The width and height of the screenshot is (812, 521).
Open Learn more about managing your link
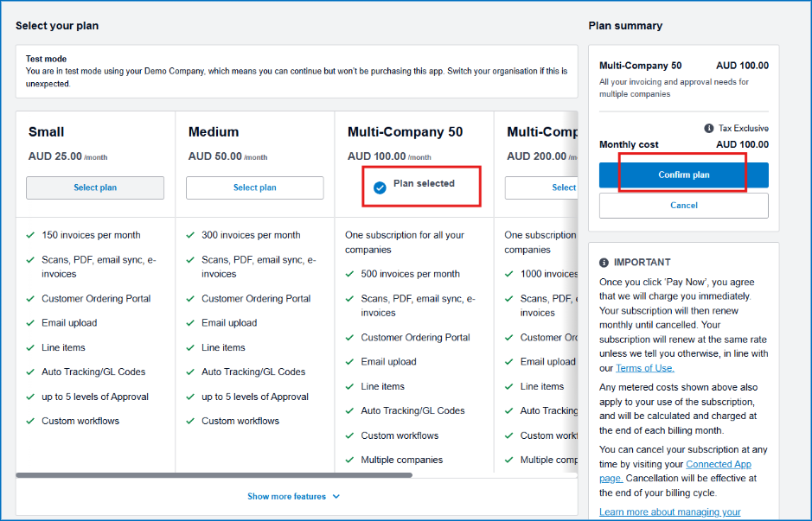click(669, 512)
